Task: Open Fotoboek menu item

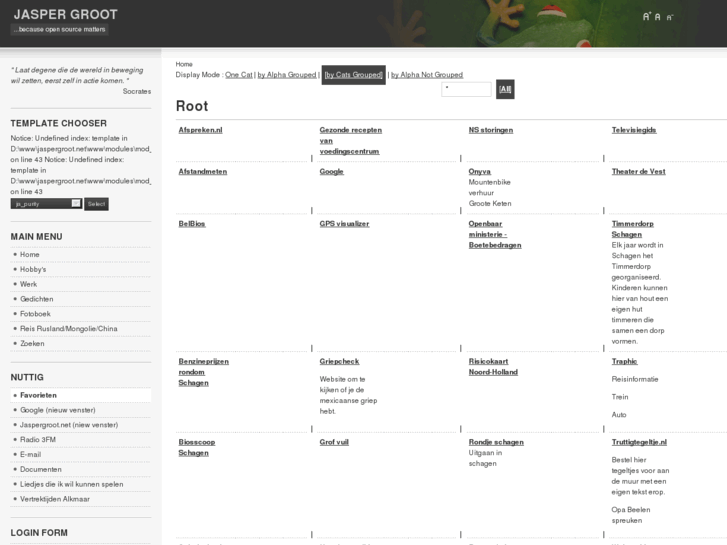Action: 35,314
